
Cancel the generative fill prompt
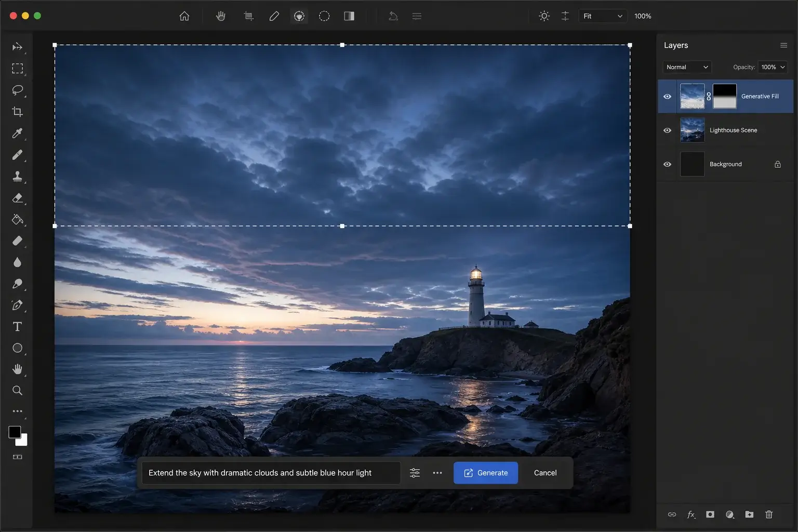[x=545, y=473]
